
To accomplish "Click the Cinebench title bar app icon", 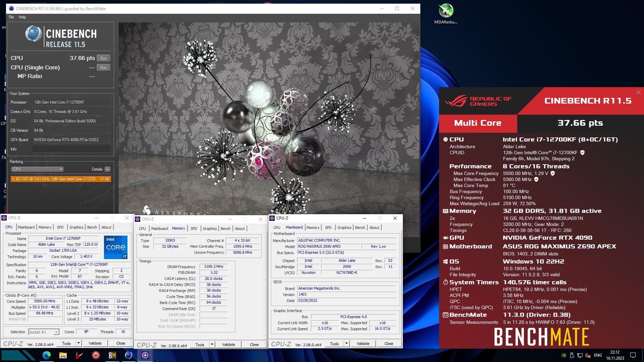I will [x=11, y=8].
